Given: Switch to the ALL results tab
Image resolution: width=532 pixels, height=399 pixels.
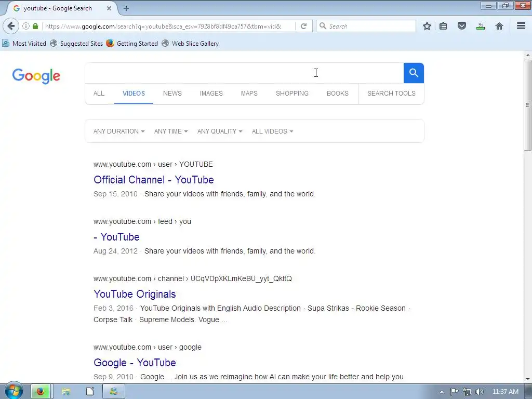Looking at the screenshot, I should [x=99, y=94].
